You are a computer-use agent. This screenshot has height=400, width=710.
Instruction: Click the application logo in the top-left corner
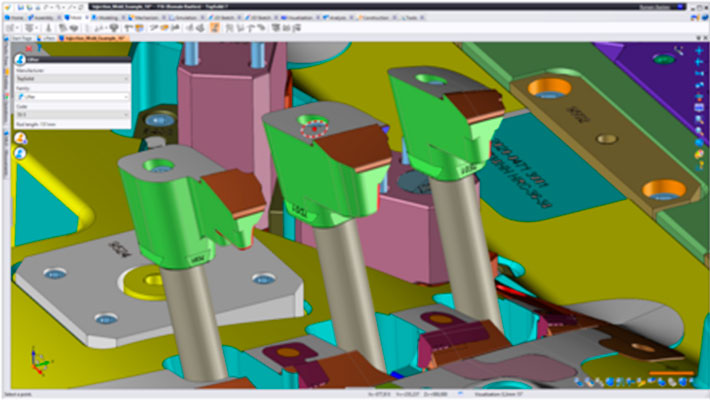click(x=6, y=5)
